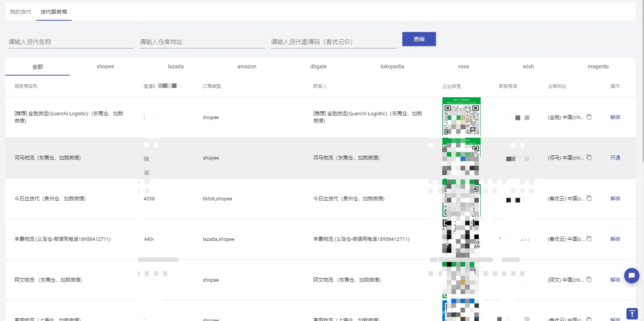Viewport: 644px width, 321px height.
Task: Click the 联系人 column header
Action: (320, 86)
